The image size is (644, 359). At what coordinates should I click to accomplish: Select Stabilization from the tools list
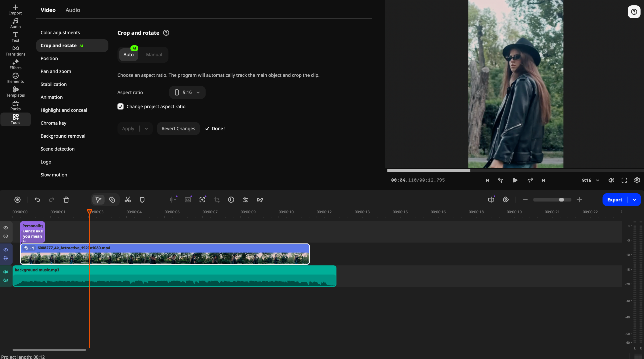tap(54, 84)
